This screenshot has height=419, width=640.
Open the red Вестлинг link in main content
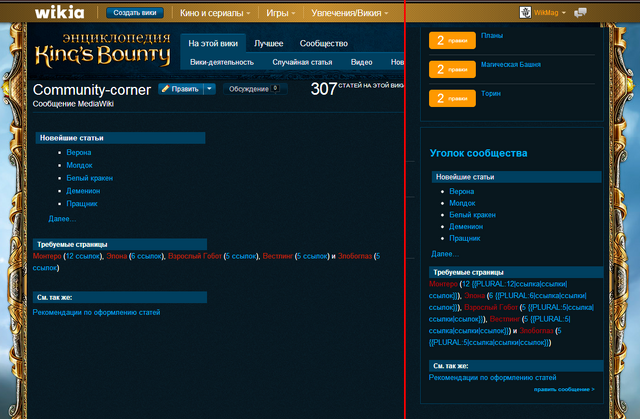pos(278,256)
